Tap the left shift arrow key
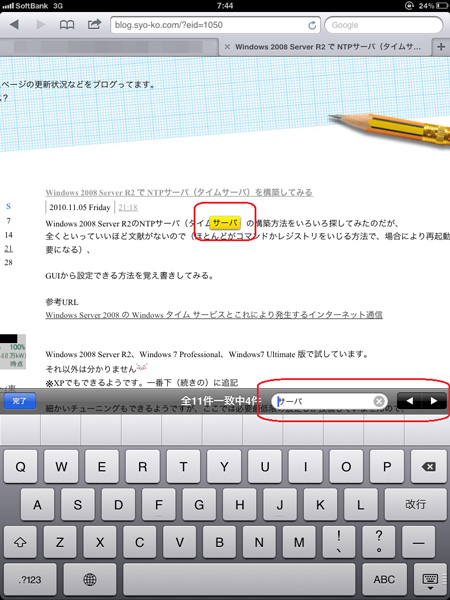The height and width of the screenshot is (600, 450). pyautogui.click(x=20, y=542)
